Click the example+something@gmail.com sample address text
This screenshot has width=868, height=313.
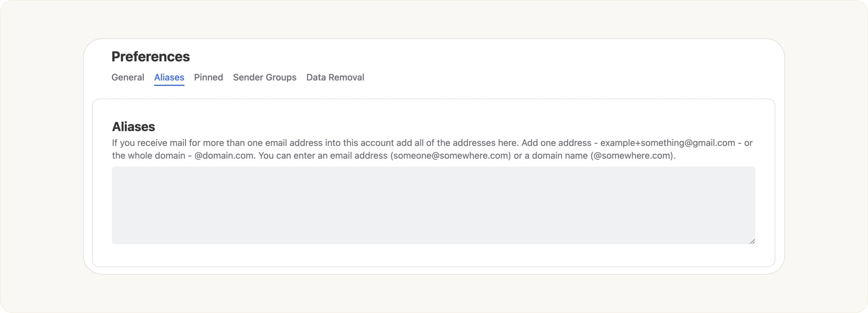click(x=668, y=143)
